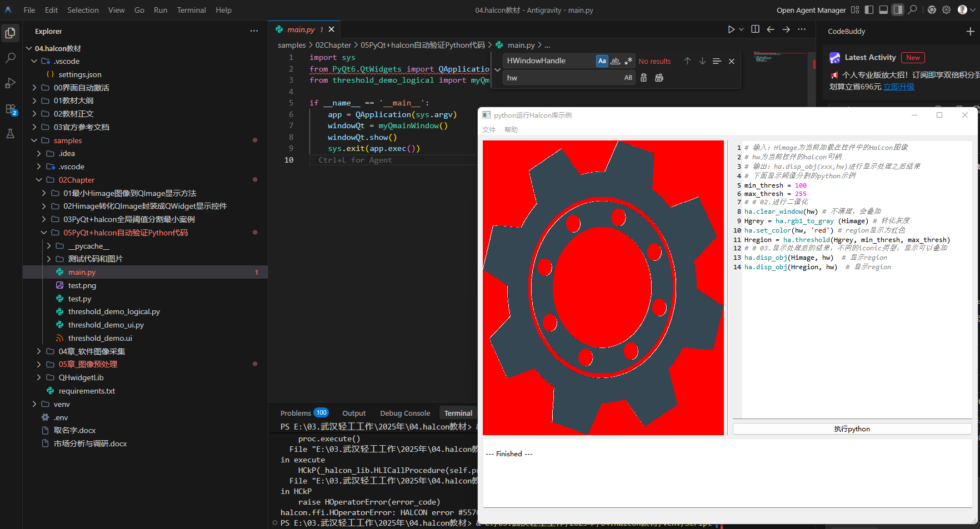Click Open Agent Manager button
This screenshot has height=529, width=980.
811,10
